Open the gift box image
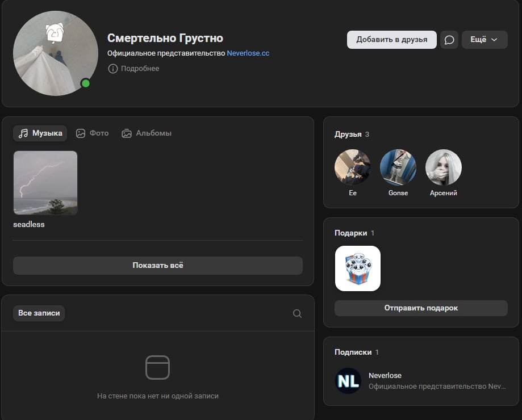The height and width of the screenshot is (420, 522). point(357,268)
